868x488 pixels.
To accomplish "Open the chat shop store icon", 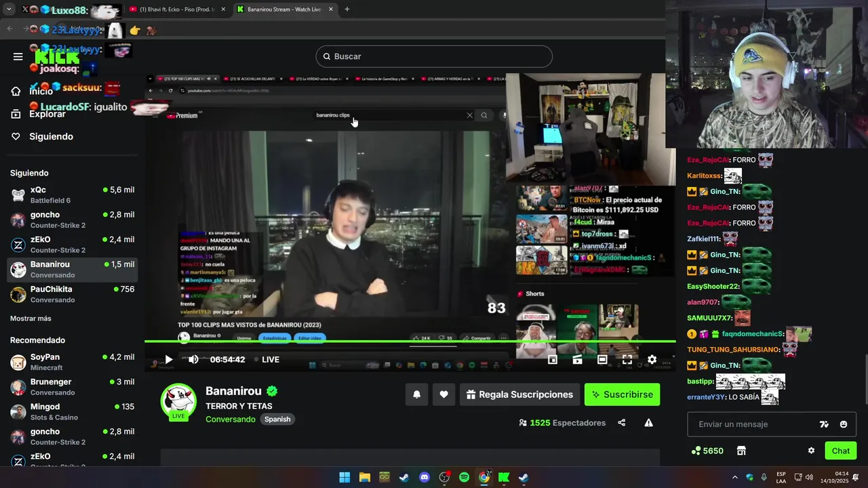I will click(x=741, y=451).
